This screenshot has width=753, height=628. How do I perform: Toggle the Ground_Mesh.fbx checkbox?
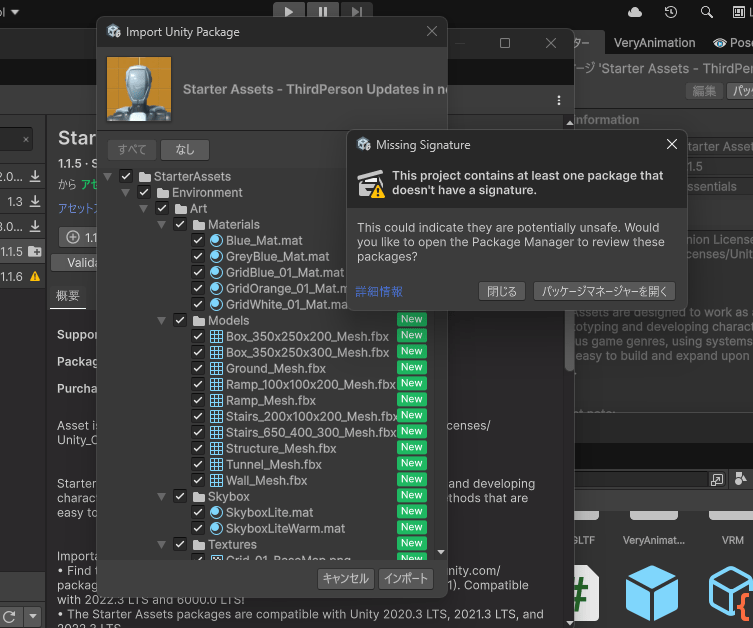[x=198, y=369]
